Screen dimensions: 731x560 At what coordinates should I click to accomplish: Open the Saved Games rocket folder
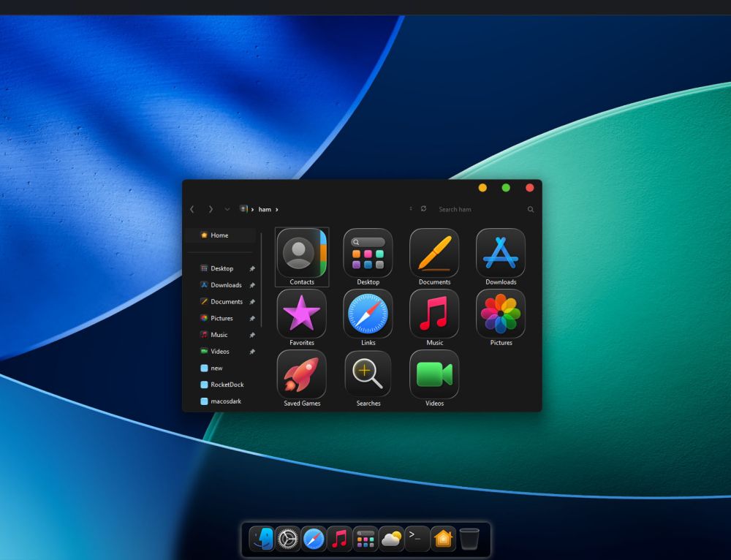[301, 374]
